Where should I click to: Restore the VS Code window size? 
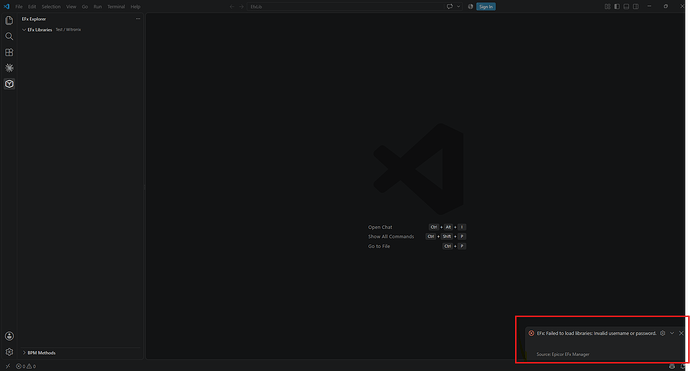(x=666, y=7)
